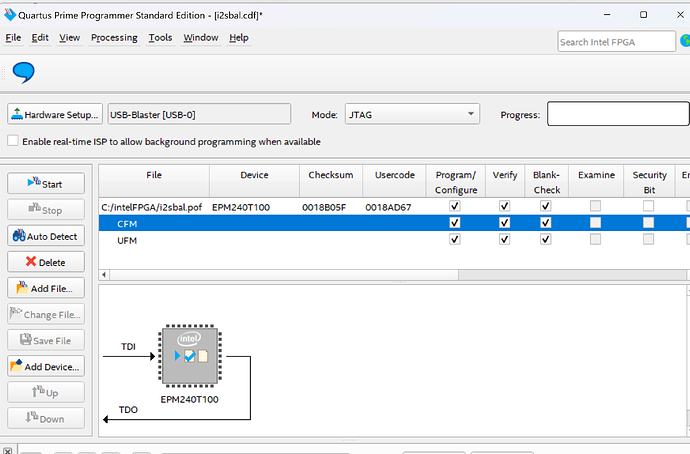
Task: Open the Help menu
Action: click(x=239, y=38)
